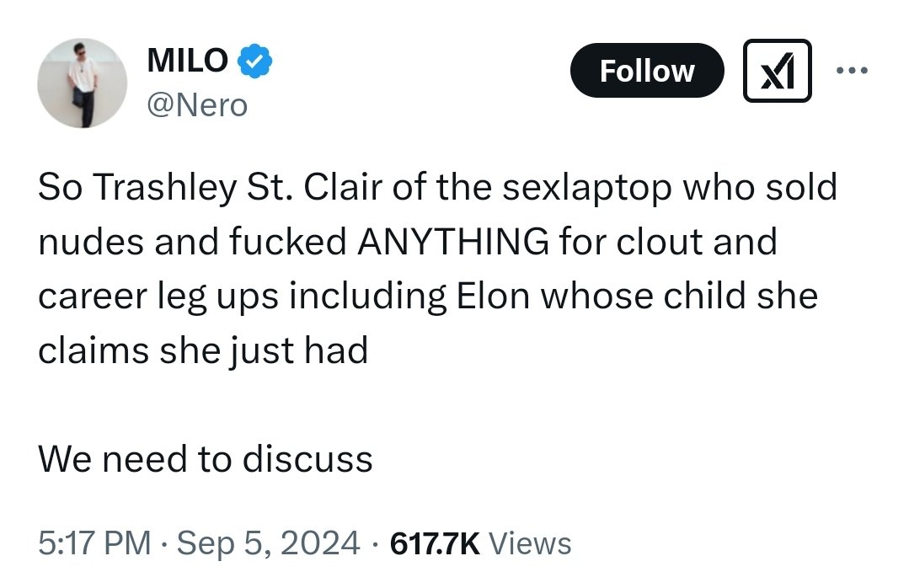Viewport: 909px width, 588px height.
Task: Expand the three-dot more options menu
Action: (853, 71)
